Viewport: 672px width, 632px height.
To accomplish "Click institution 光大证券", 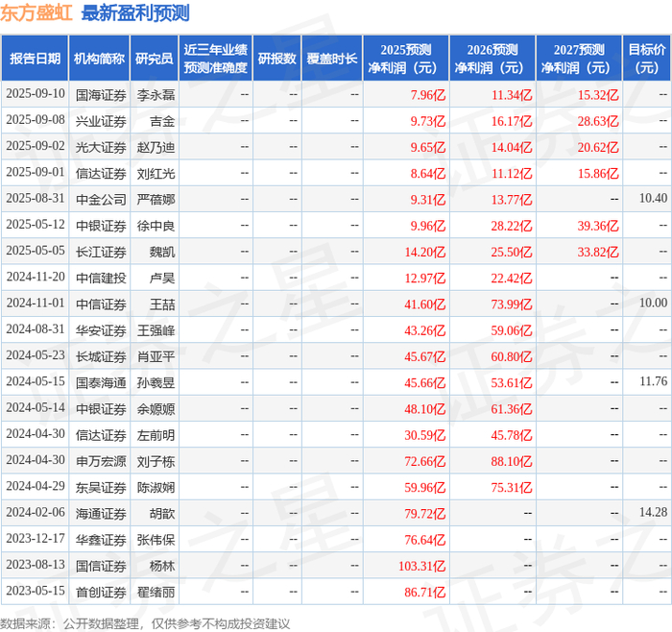I will coord(101,147).
